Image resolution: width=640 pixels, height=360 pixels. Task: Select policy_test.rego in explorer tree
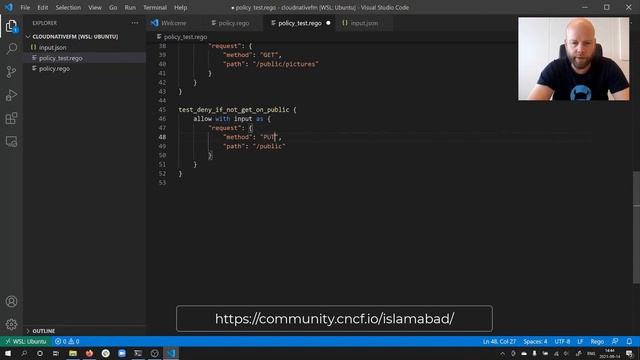point(60,58)
